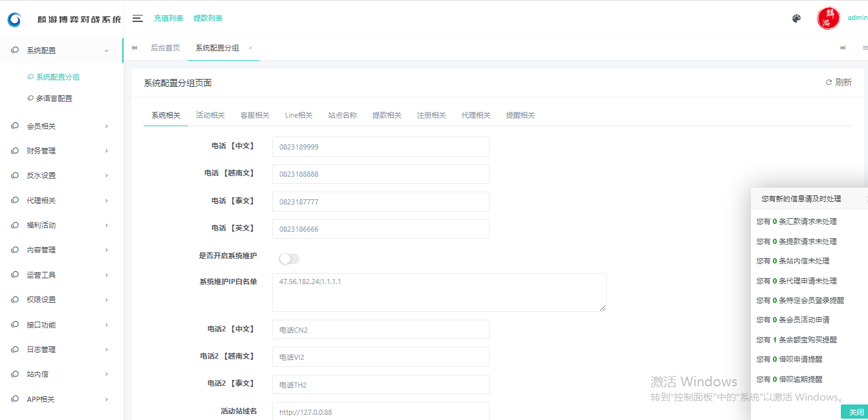Image resolution: width=868 pixels, height=420 pixels.
Task: Click the refresh icon next to 刷新
Action: pos(829,83)
